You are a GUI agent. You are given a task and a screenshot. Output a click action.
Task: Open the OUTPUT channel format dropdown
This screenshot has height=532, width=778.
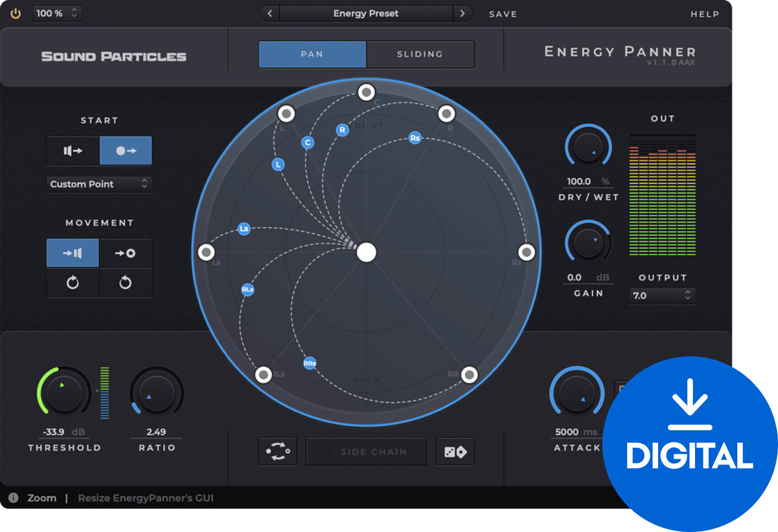[x=662, y=296]
